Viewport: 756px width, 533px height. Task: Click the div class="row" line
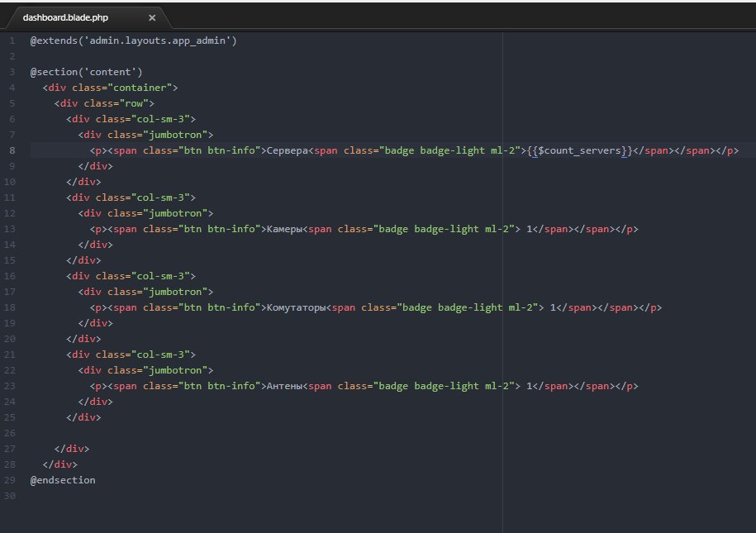[104, 103]
